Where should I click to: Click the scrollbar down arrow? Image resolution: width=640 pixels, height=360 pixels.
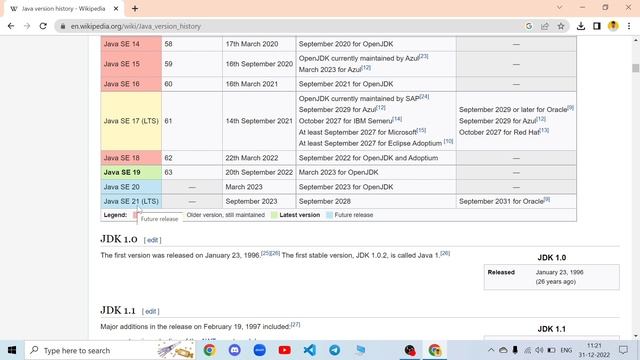[636, 336]
